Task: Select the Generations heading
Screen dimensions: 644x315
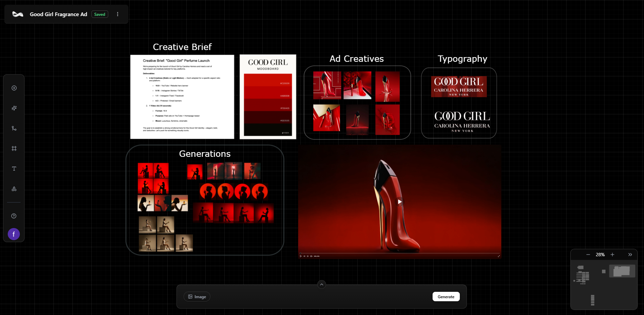Action: pyautogui.click(x=205, y=154)
